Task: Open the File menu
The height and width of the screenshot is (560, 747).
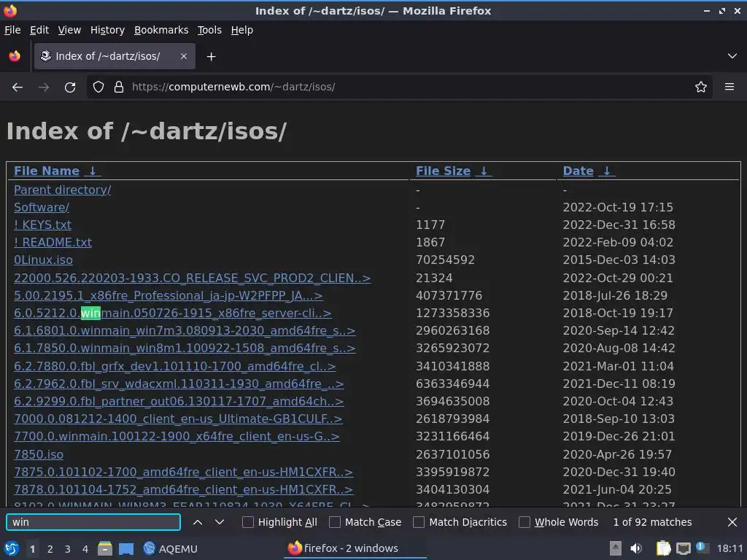Action: [x=12, y=30]
